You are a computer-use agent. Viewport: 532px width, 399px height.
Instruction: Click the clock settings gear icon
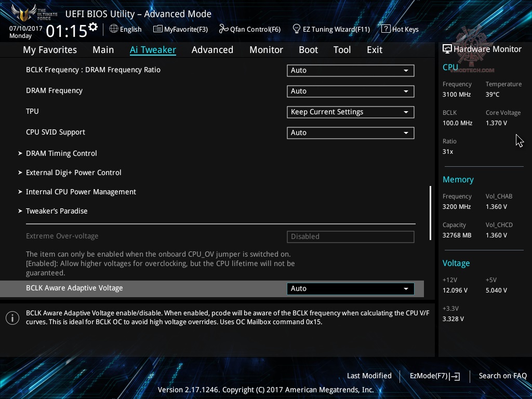[93, 27]
